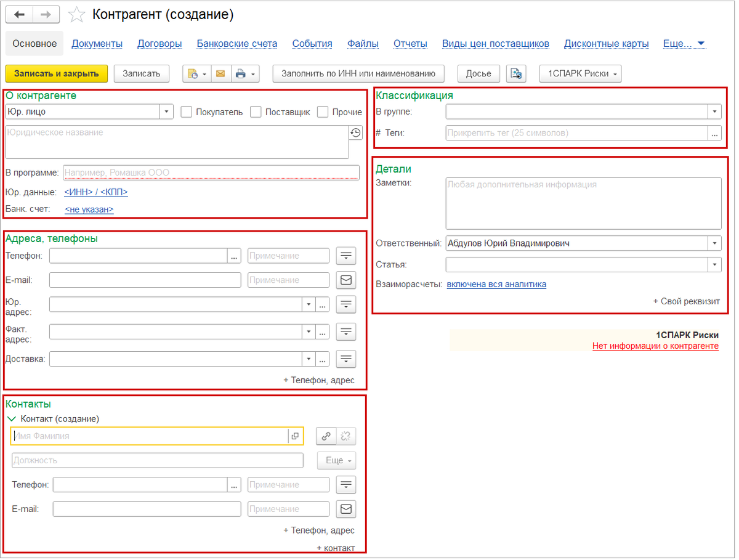Image resolution: width=739 pixels, height=560 pixels.
Task: Open the Дисконтные карты tab
Action: click(607, 44)
